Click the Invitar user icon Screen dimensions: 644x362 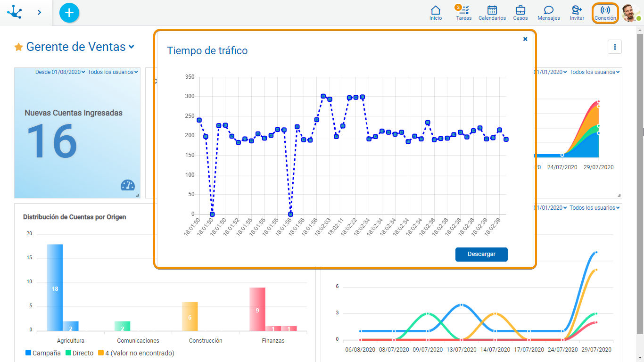(577, 13)
